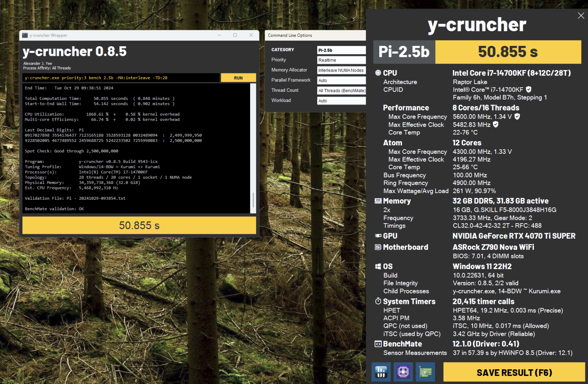Click the Validation File line in console
This screenshot has width=588, height=384.
(75, 198)
